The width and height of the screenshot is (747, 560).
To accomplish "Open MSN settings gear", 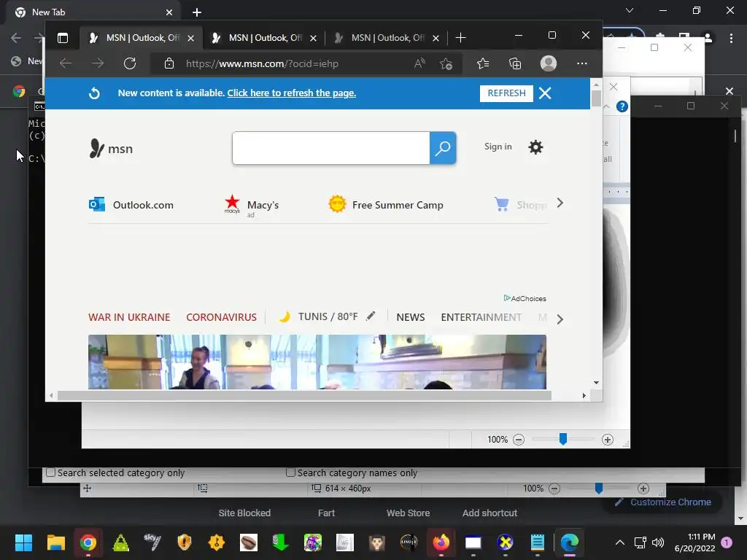I will [535, 147].
